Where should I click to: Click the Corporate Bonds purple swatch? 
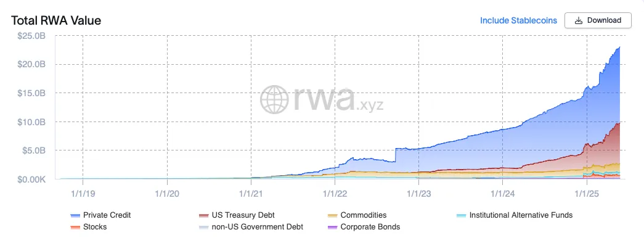point(333,227)
